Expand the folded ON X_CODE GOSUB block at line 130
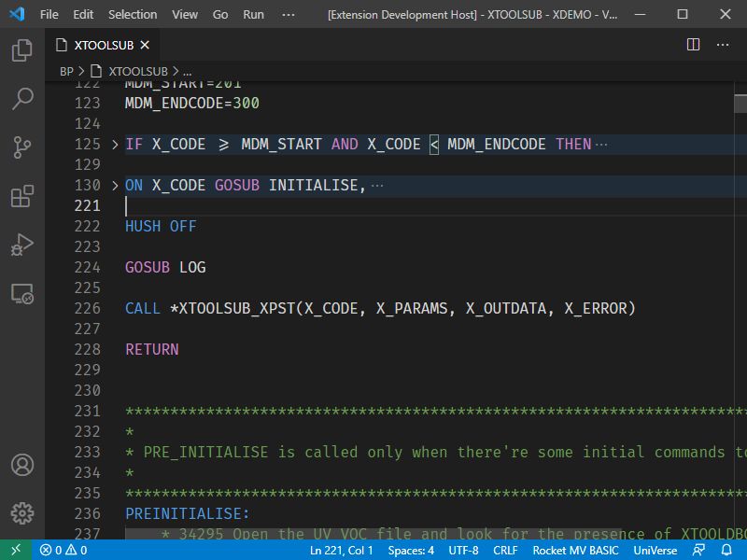The image size is (747, 560). pyautogui.click(x=115, y=185)
